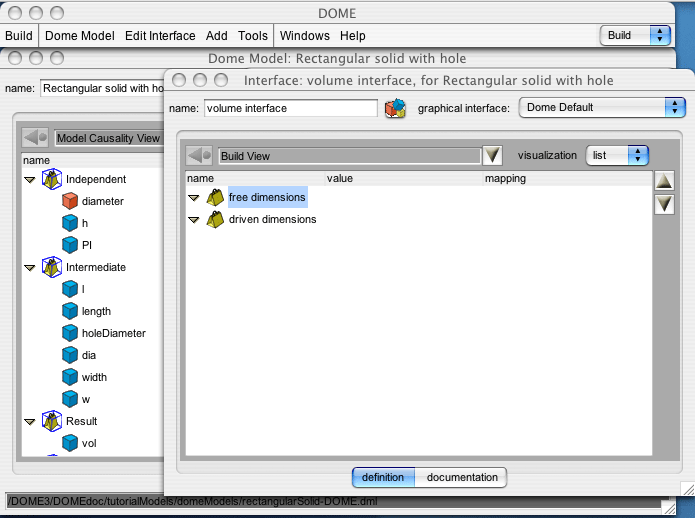Select the 'driven dimensions' row
This screenshot has height=518, width=695.
272,219
